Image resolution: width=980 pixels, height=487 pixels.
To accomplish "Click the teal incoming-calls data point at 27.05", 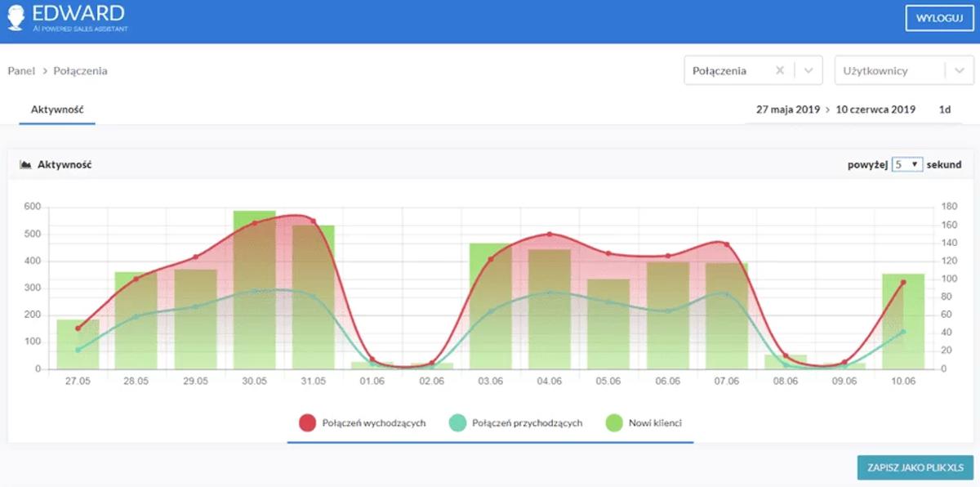I will [x=78, y=350].
